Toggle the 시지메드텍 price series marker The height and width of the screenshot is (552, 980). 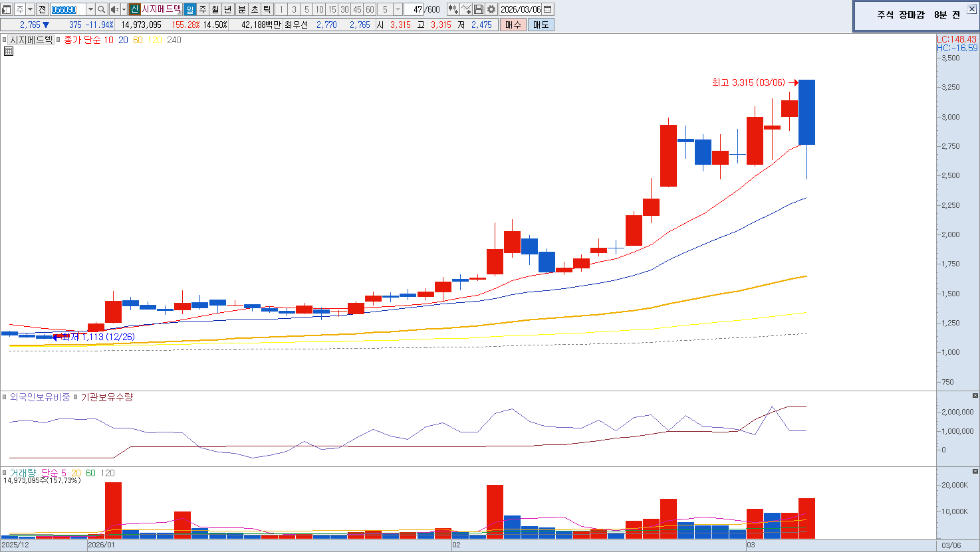5,40
